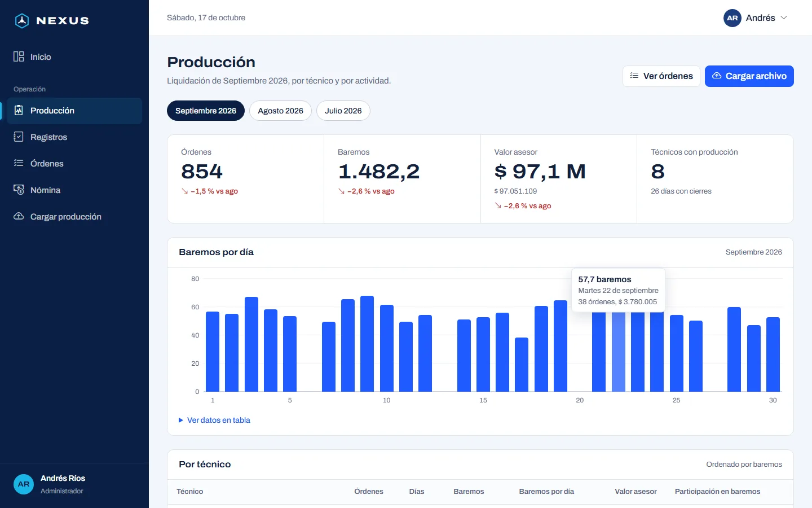812x508 pixels.
Task: Open Inicio dashboard icon in sidebar
Action: 19,56
